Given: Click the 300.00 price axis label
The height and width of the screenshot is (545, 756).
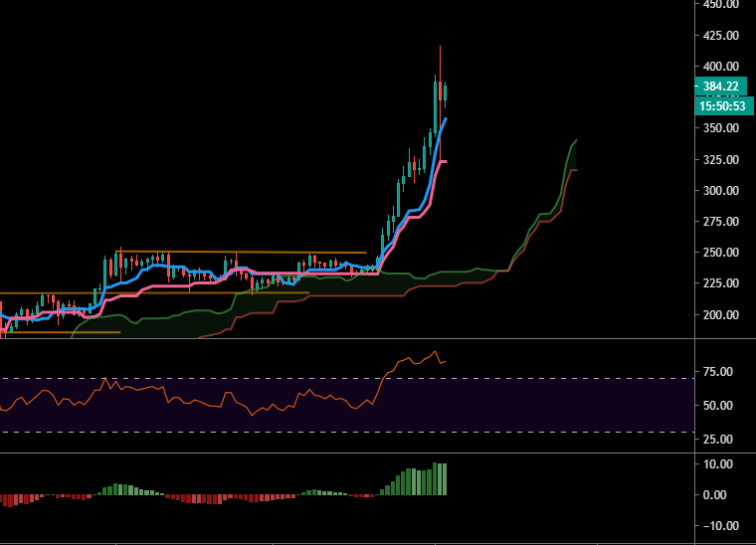Looking at the screenshot, I should pyautogui.click(x=720, y=190).
